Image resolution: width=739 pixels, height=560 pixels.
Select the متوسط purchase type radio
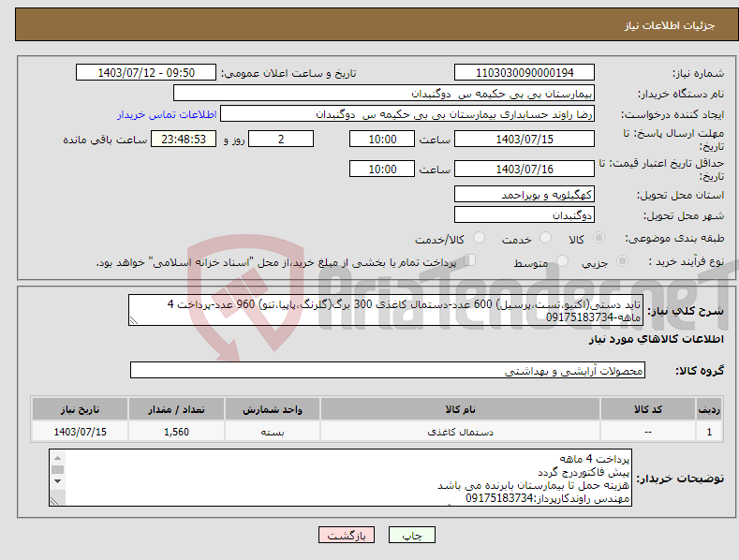pos(562,261)
